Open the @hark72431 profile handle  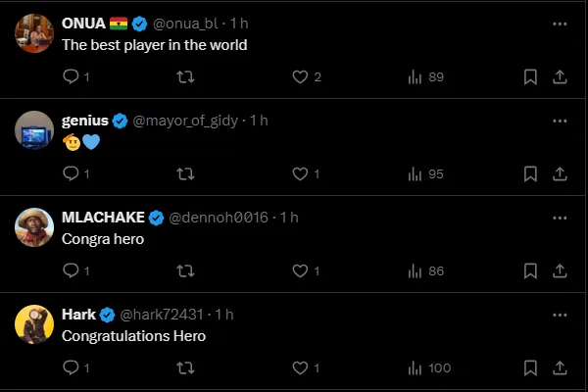[x=162, y=315]
